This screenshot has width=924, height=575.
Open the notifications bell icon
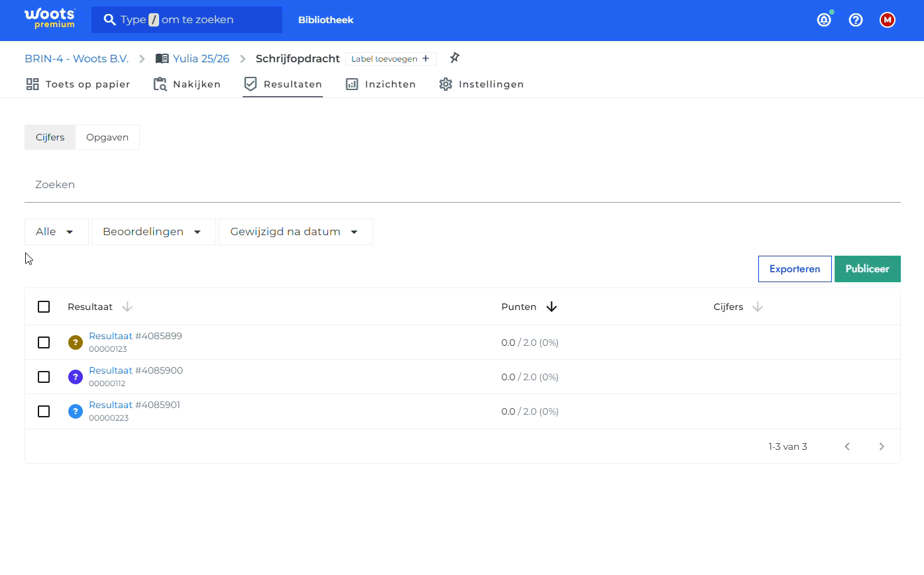[x=824, y=20]
